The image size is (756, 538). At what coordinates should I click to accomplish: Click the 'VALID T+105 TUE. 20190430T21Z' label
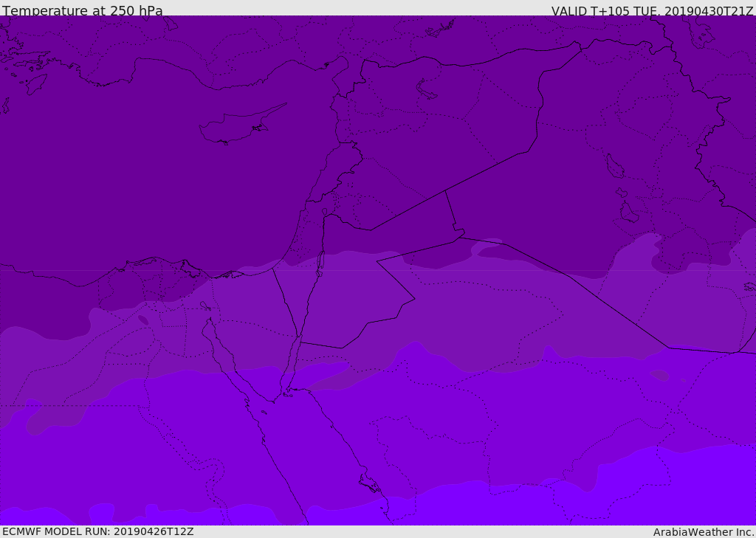click(x=653, y=10)
